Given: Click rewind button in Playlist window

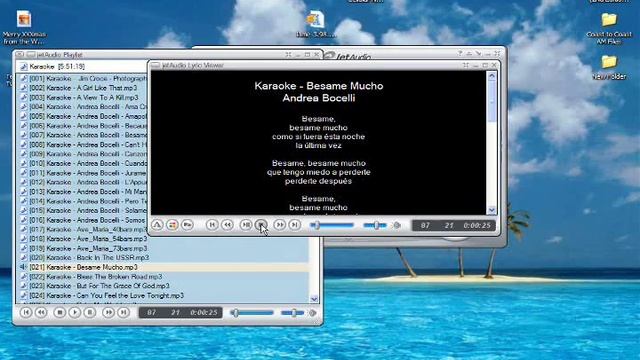Looking at the screenshot, I should (41, 312).
